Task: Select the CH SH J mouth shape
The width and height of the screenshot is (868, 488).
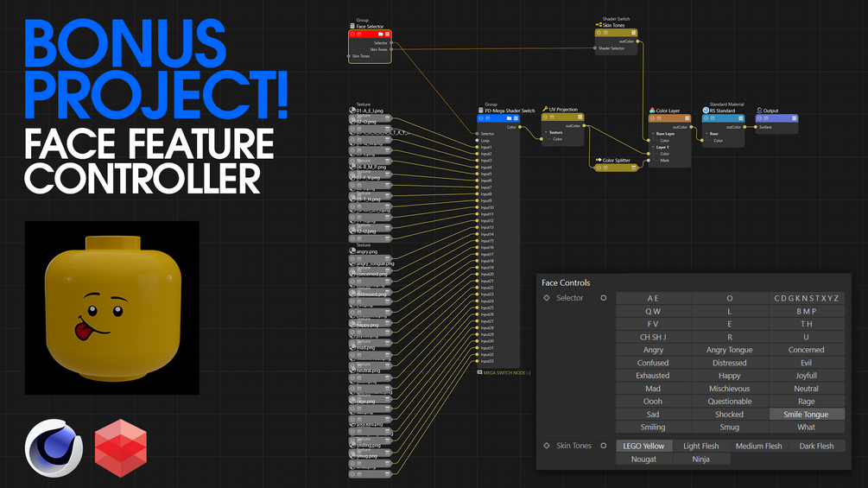Action: (x=653, y=337)
